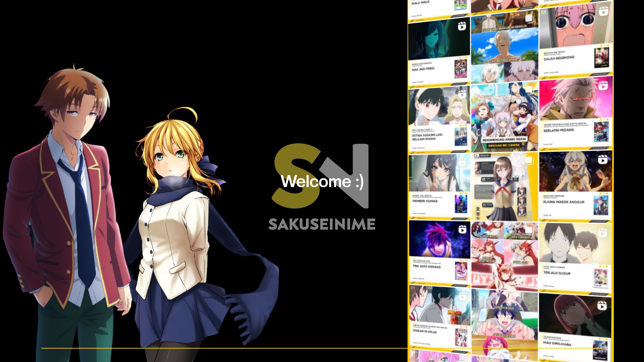
Task: Click the small poster on BERLATIH PEDANG card
Action: point(601,131)
